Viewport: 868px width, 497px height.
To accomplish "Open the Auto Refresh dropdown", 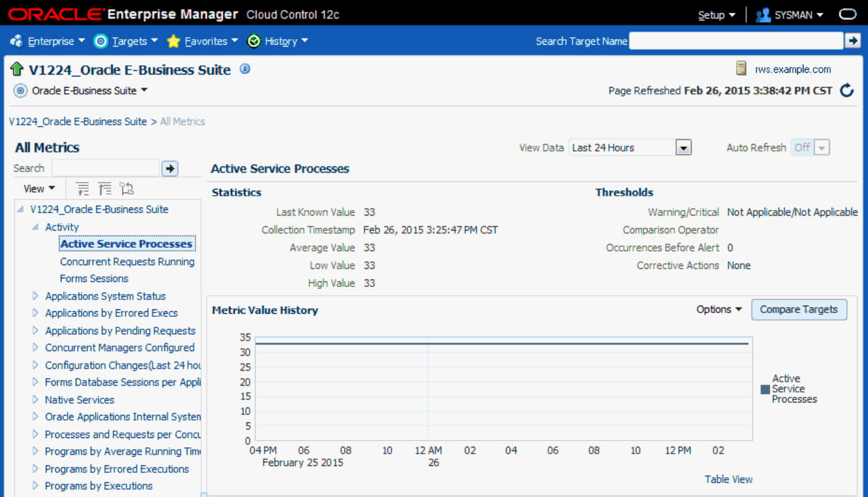I will pos(821,148).
